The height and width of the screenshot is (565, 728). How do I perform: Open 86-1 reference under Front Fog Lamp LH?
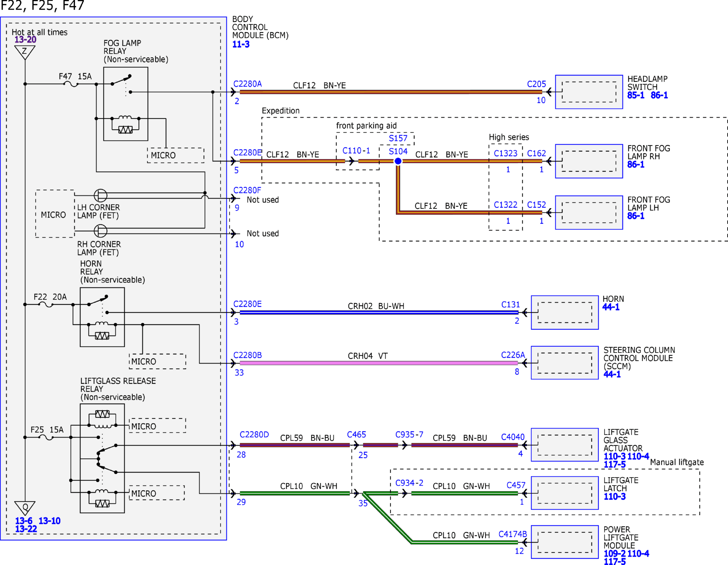pyautogui.click(x=636, y=216)
